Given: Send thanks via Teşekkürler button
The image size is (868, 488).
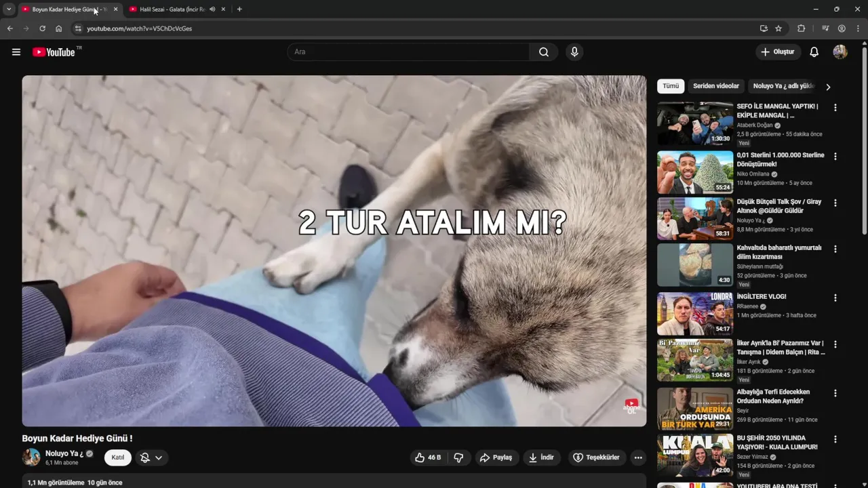Looking at the screenshot, I should (x=597, y=457).
